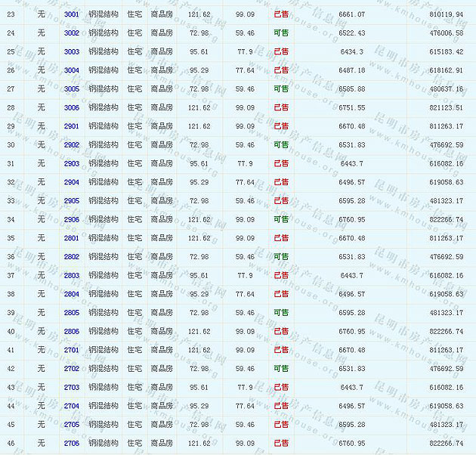Open room 3001 link

(x=72, y=14)
